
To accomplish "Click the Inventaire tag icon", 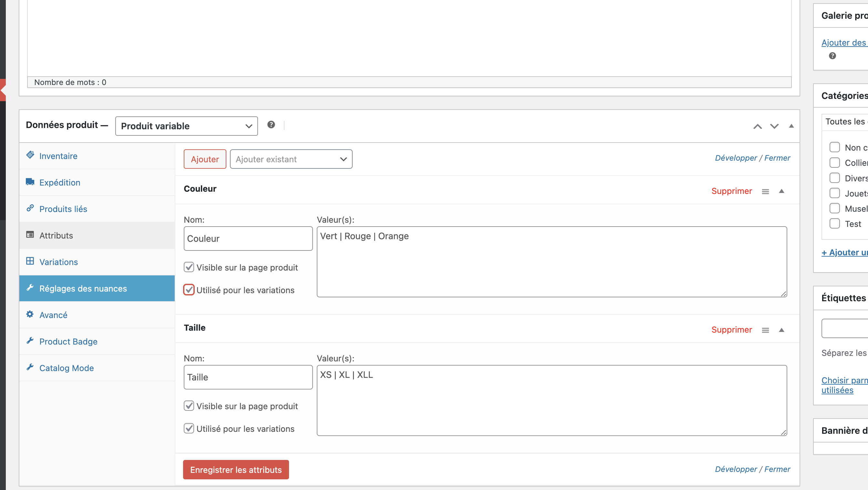I will click(x=30, y=155).
